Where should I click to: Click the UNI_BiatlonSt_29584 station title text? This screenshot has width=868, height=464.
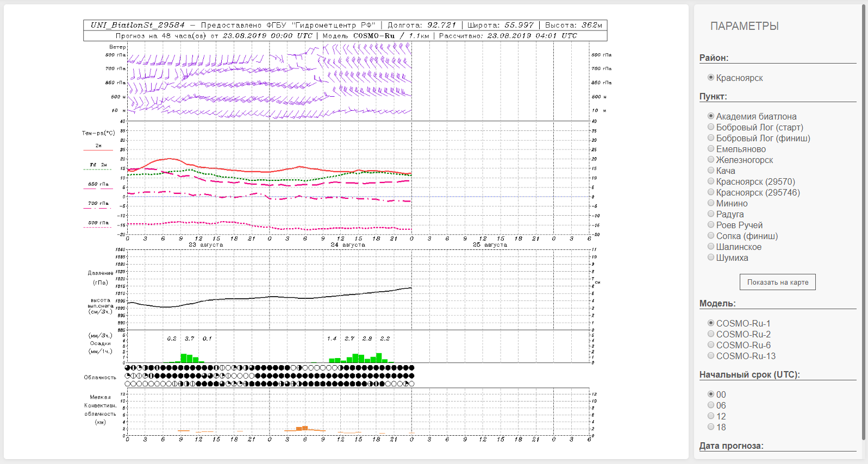[138, 25]
